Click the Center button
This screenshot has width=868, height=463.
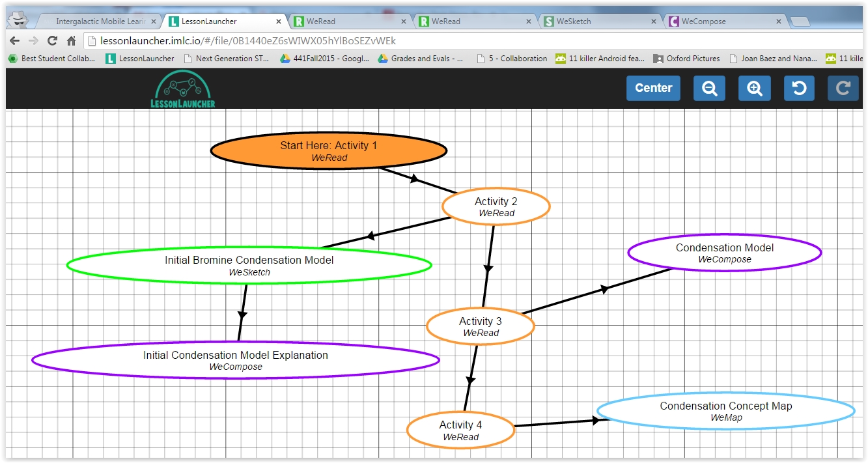point(653,88)
